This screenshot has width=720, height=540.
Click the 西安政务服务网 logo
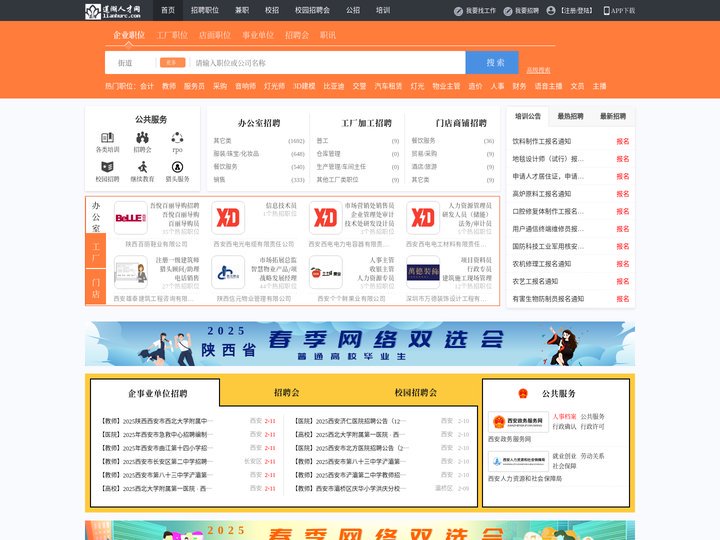pyautogui.click(x=518, y=422)
